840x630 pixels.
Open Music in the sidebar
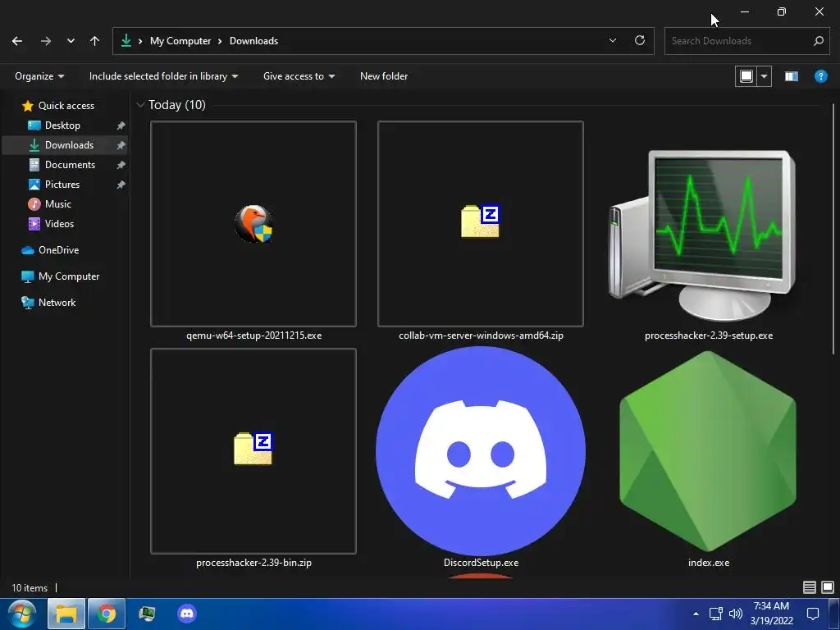(x=58, y=204)
